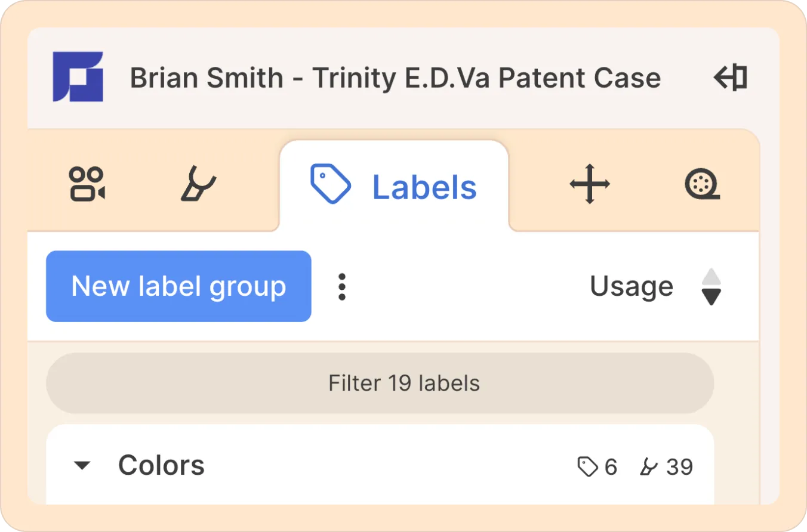This screenshot has height=532, width=807.
Task: Click the highlight count icon in Colors row
Action: 648,467
